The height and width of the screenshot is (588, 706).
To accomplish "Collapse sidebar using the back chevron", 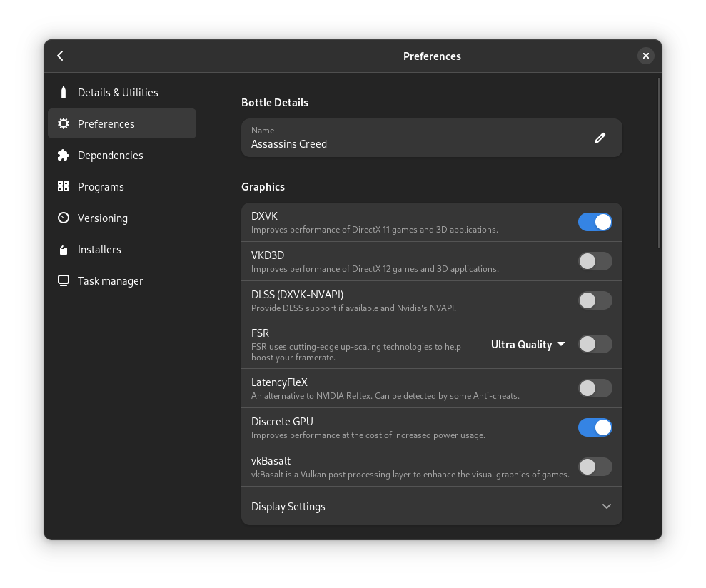I will (x=60, y=56).
